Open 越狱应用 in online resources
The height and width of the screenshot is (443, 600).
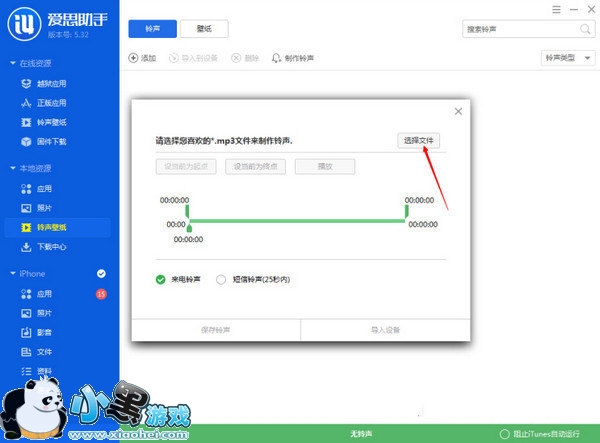pyautogui.click(x=43, y=84)
